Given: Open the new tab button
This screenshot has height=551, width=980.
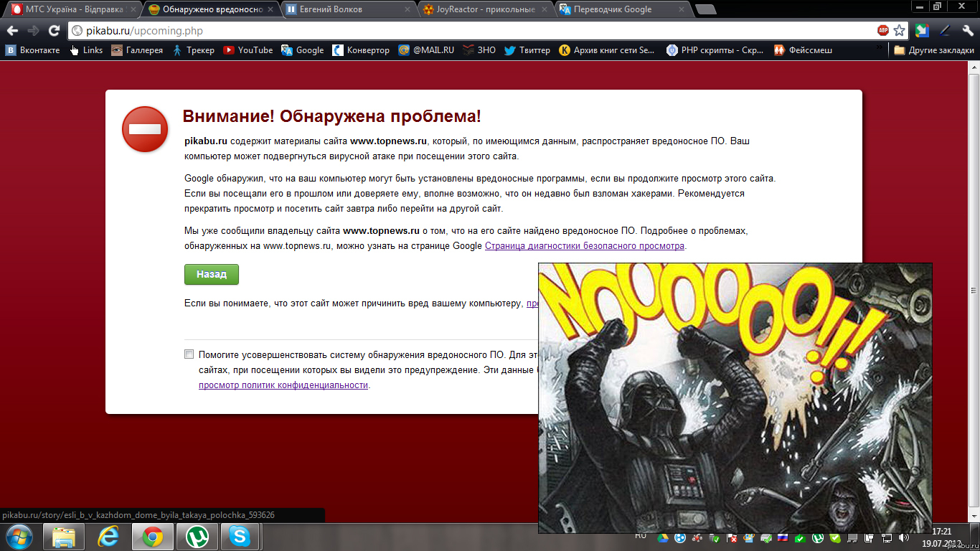Looking at the screenshot, I should 706,10.
